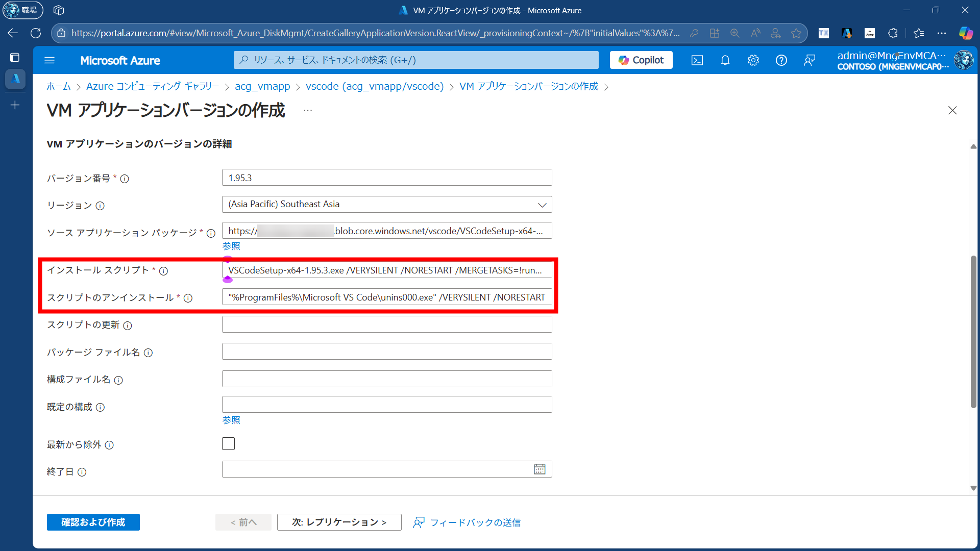Toggle the vertical tabs pane icon
The width and height of the screenshot is (980, 551).
click(15, 58)
